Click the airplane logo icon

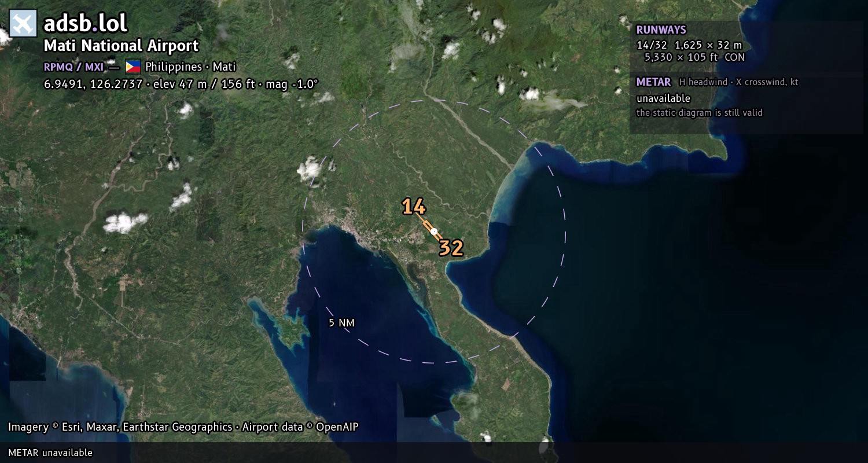click(x=23, y=24)
